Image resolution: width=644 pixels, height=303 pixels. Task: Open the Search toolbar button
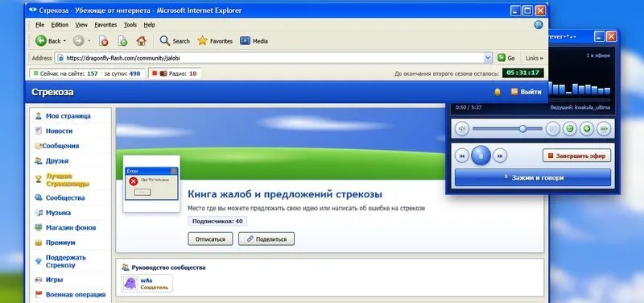(175, 41)
